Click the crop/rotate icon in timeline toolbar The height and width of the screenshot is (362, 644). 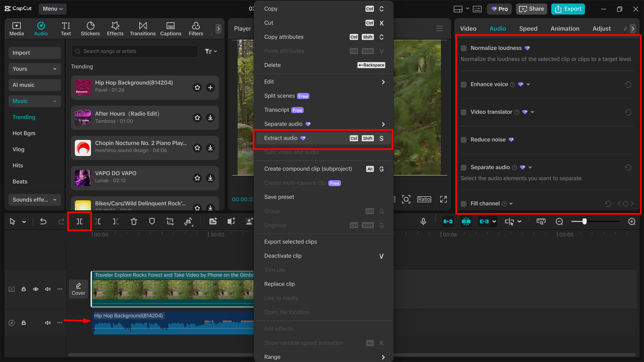tap(170, 221)
